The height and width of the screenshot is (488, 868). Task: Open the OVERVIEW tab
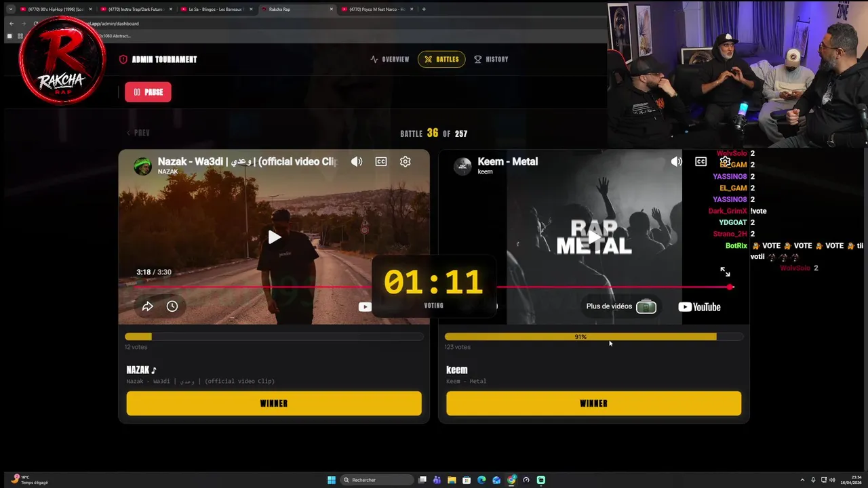tap(390, 60)
